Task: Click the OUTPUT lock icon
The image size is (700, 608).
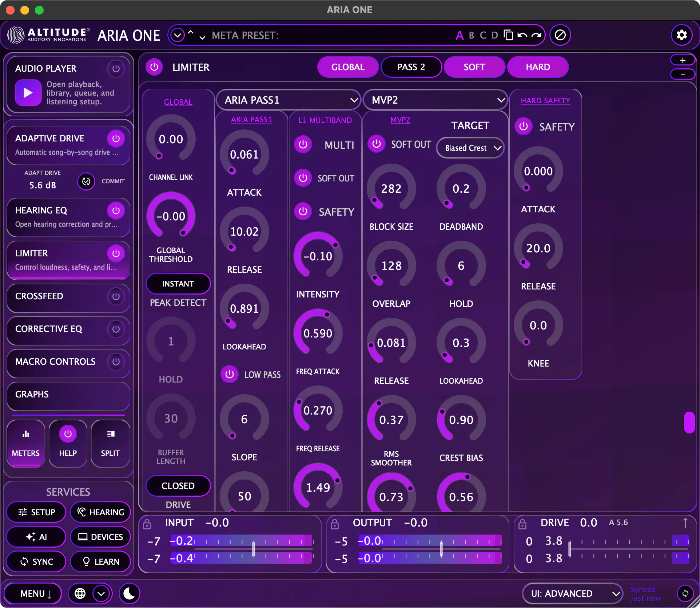Action: coord(335,524)
